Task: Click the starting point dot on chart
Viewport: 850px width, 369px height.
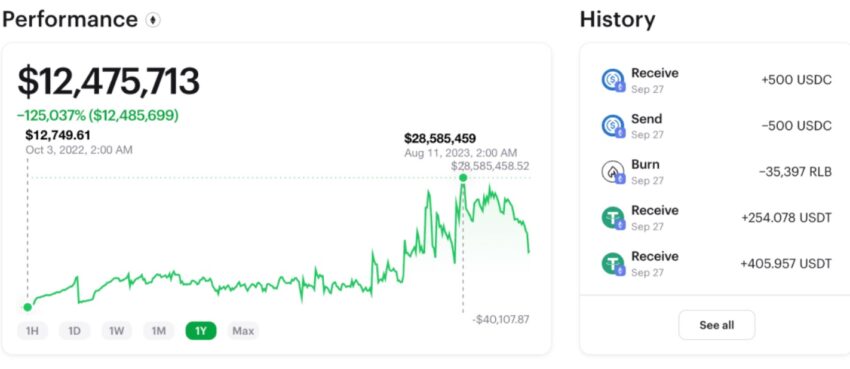Action: 28,307
